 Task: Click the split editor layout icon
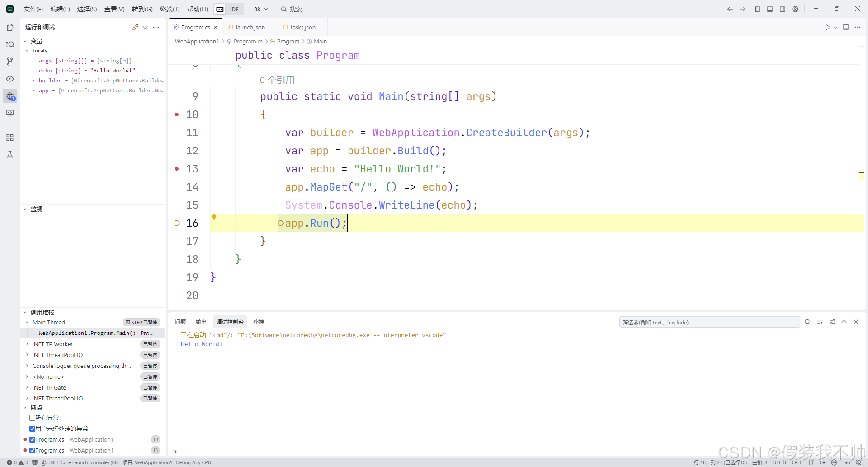846,27
